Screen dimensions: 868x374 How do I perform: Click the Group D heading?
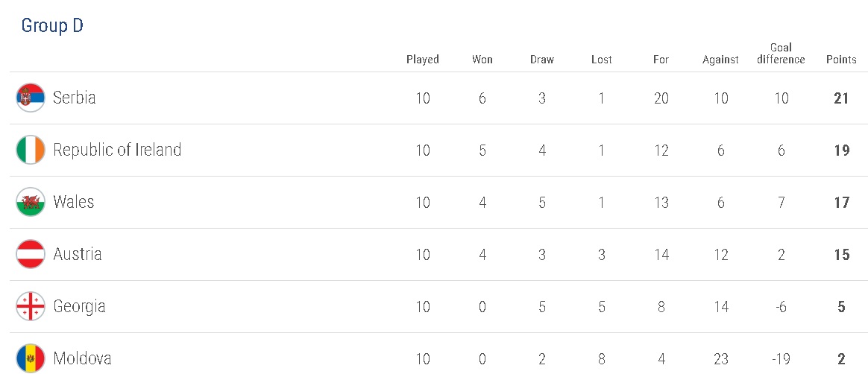(52, 25)
